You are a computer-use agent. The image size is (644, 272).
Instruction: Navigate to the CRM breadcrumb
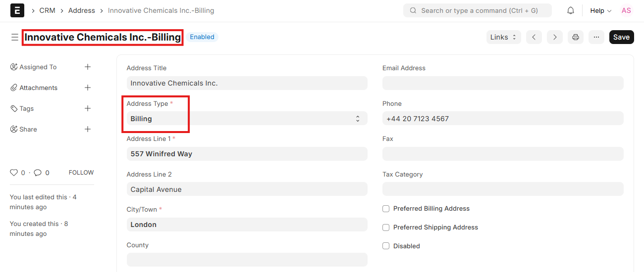point(47,10)
